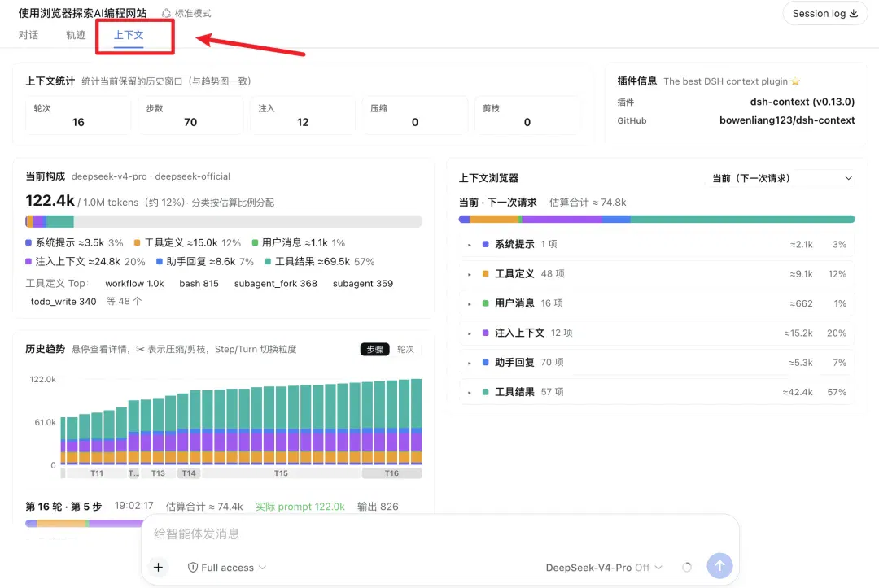Select the 上下文 tab

pyautogui.click(x=129, y=35)
